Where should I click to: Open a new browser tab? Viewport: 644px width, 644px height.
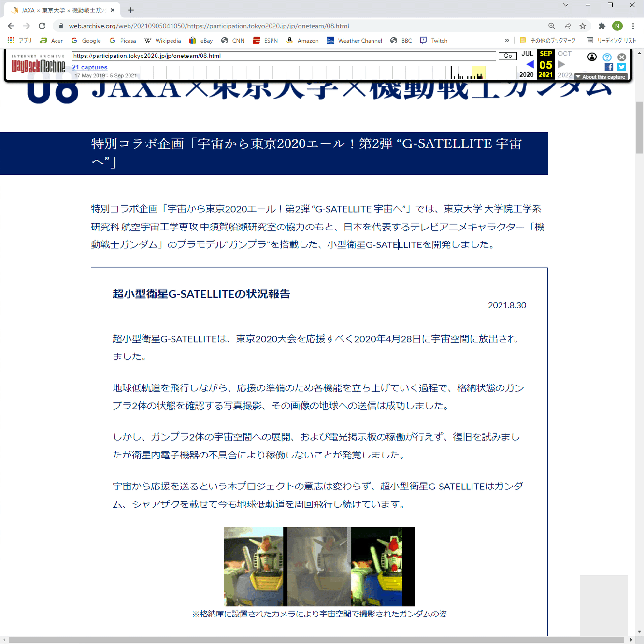pyautogui.click(x=131, y=10)
